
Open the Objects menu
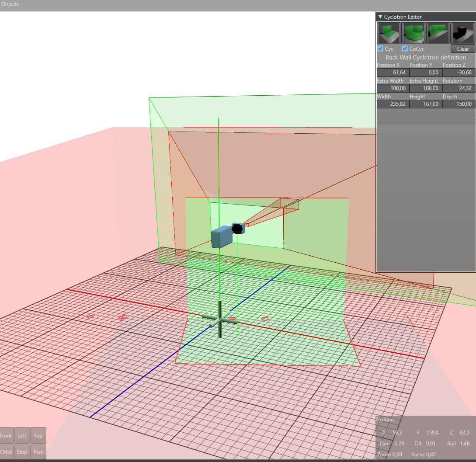[10, 4]
